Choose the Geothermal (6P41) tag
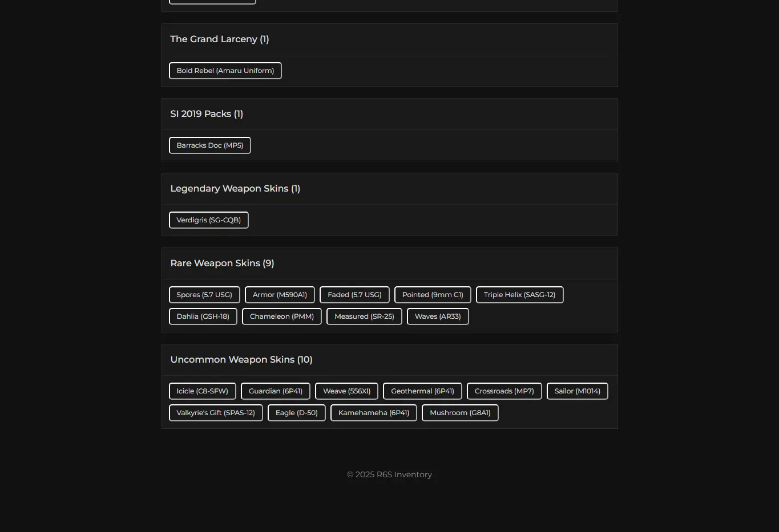779x532 pixels. [422, 391]
